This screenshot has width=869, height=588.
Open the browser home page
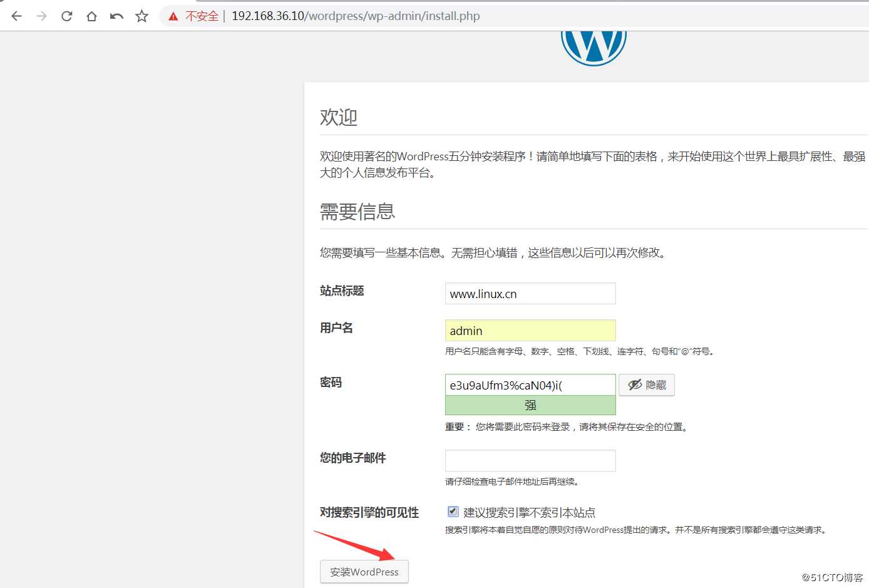pyautogui.click(x=92, y=16)
